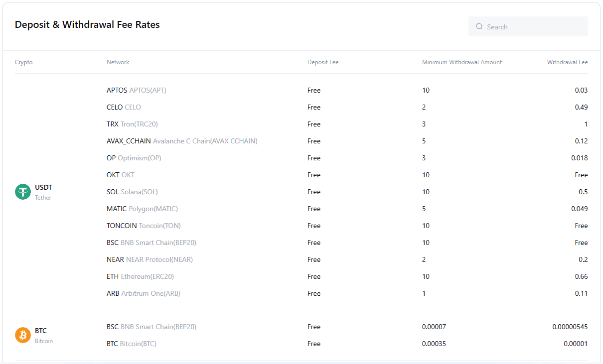Click the Minimum Withdrawal Amount column header
The height and width of the screenshot is (364, 603).
click(x=461, y=62)
